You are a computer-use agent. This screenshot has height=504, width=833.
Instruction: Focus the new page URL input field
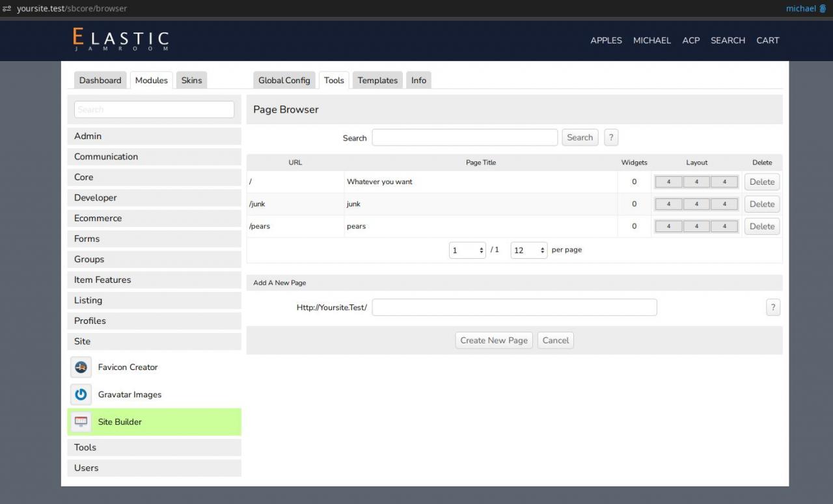point(514,308)
